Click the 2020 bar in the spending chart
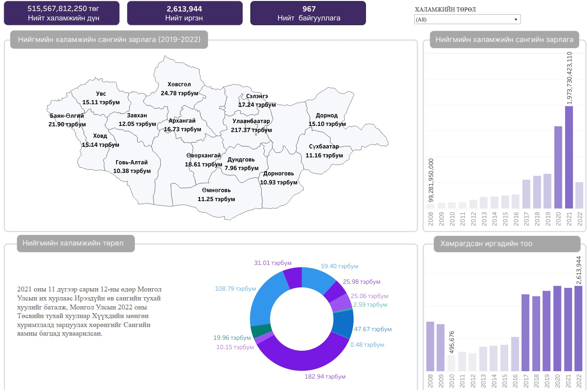 click(x=558, y=167)
